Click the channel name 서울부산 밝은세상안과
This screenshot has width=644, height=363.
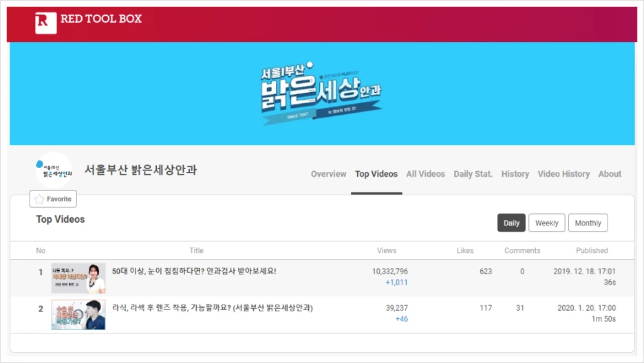140,170
